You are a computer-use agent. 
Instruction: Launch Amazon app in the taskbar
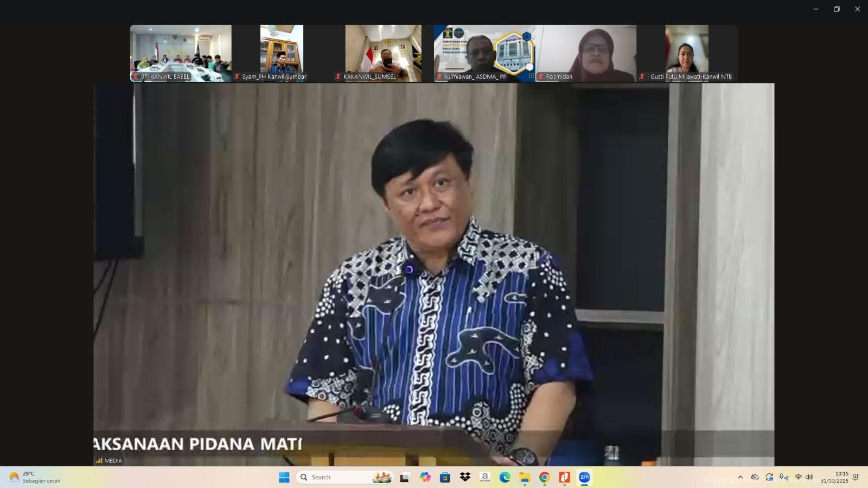[485, 477]
